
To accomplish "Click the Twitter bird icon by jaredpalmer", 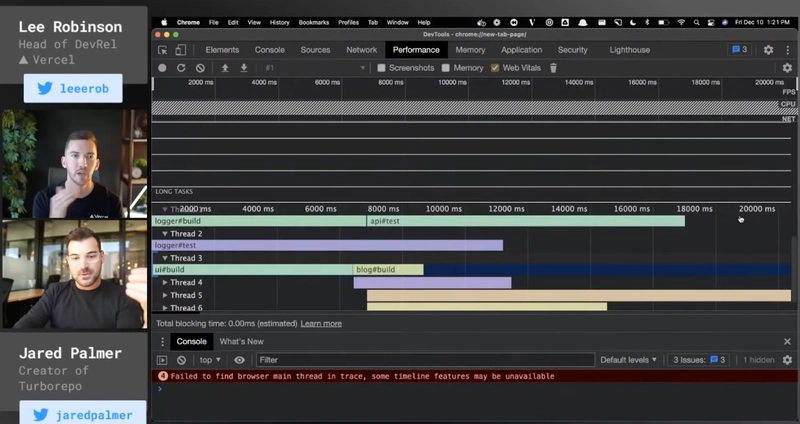I will pyautogui.click(x=40, y=414).
